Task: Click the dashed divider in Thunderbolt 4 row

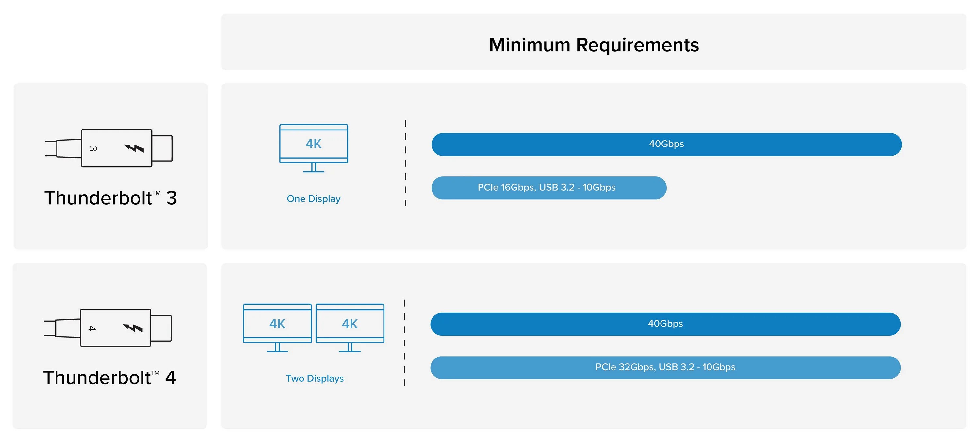Action: click(x=404, y=343)
